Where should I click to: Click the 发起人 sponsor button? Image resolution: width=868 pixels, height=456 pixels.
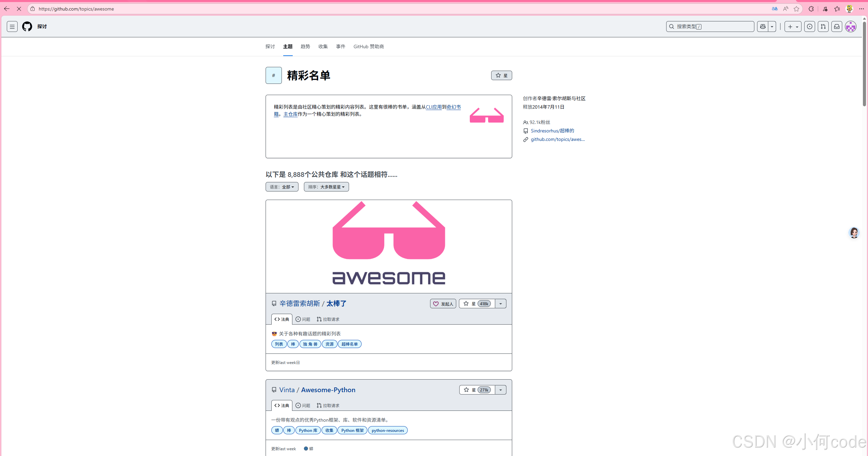(443, 304)
